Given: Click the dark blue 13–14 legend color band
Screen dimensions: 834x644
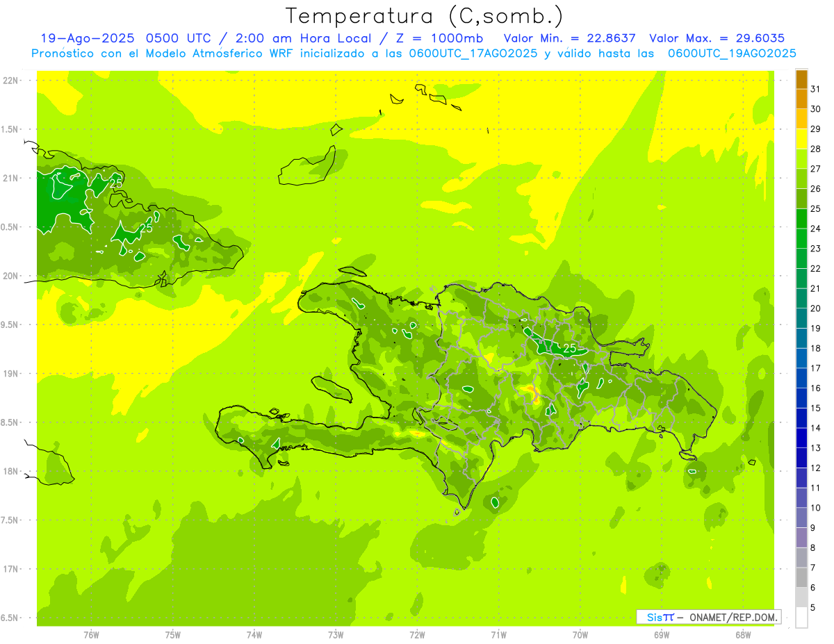Looking at the screenshot, I should [801, 438].
